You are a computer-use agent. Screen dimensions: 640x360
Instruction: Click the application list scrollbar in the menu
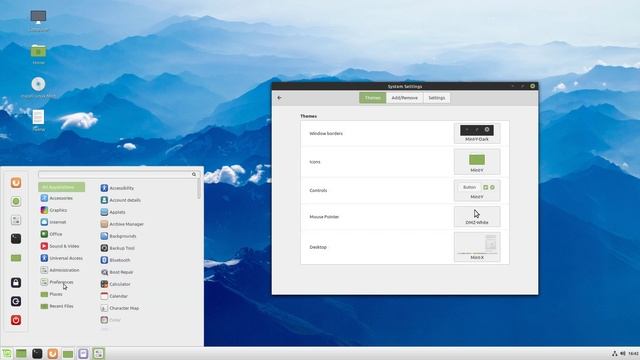click(x=199, y=189)
